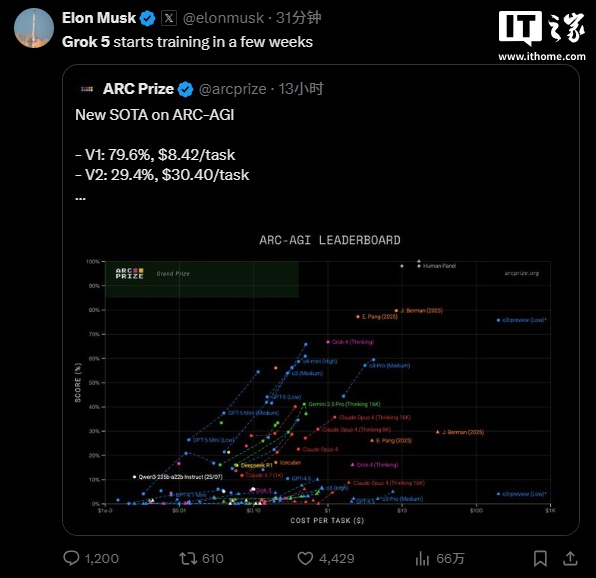Click ARC Prize's verified badge
This screenshot has width=596, height=578.
click(x=185, y=89)
